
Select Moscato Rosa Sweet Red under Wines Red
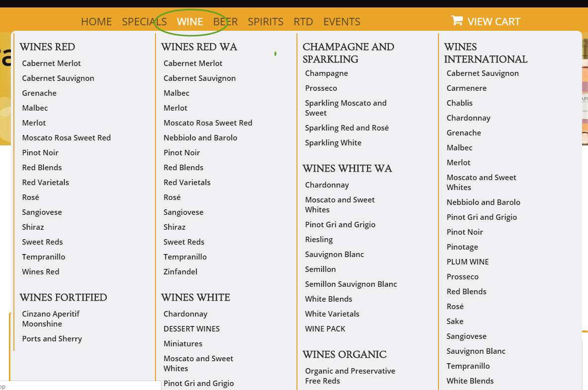tap(67, 138)
